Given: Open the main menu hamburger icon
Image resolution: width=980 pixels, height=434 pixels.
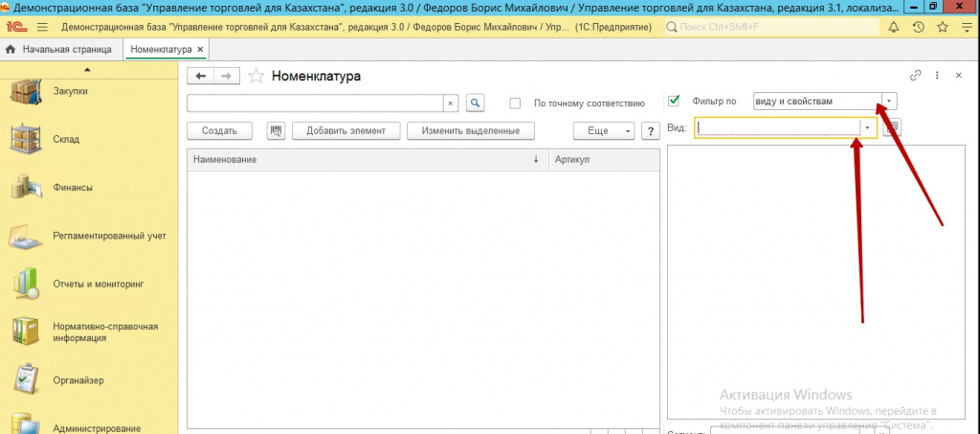Looking at the screenshot, I should [x=42, y=28].
